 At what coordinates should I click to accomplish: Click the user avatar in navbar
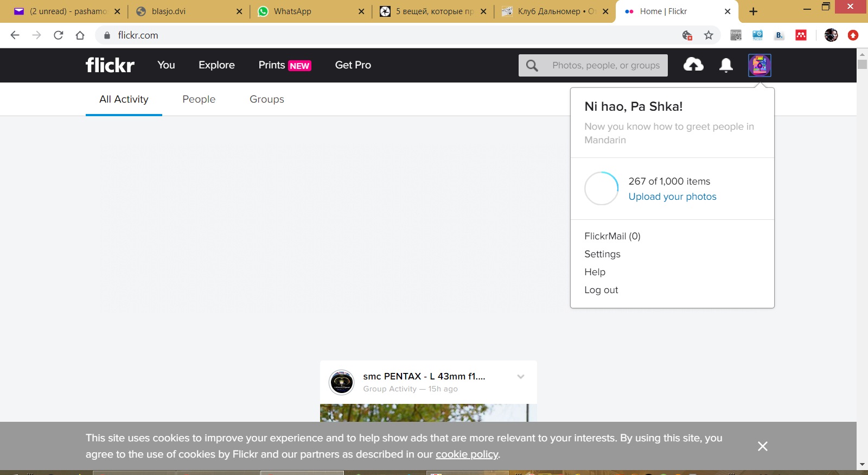(x=759, y=65)
